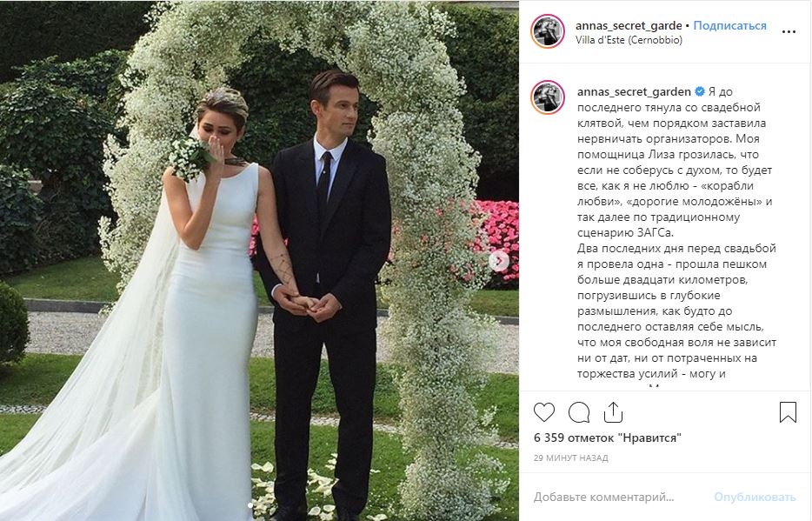Select the first carousel indicator dot
The height and width of the screenshot is (521, 812).
(250, 505)
